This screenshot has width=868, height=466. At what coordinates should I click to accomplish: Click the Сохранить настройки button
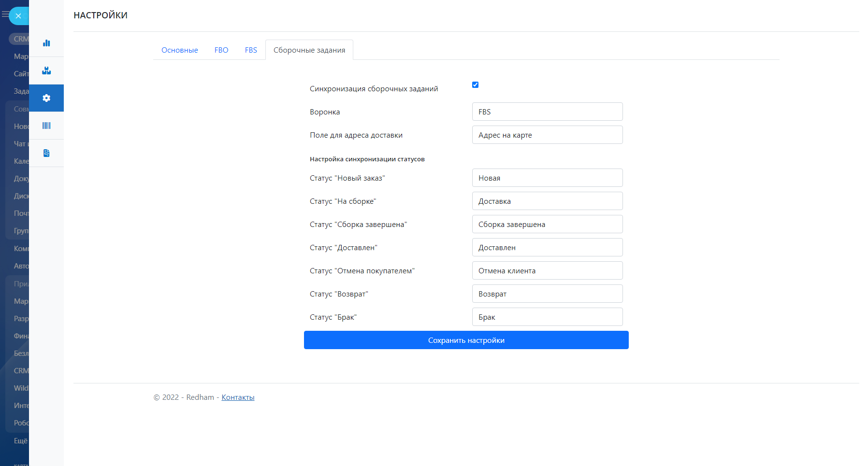(466, 340)
